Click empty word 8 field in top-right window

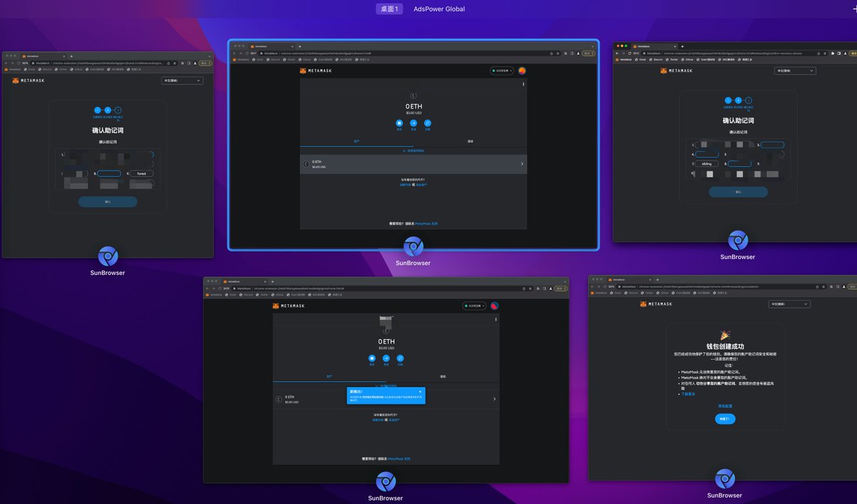click(x=740, y=163)
